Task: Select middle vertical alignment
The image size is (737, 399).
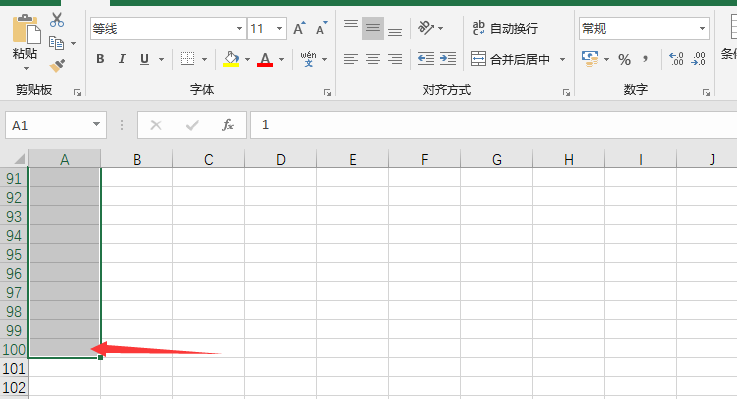Action: coord(373,28)
